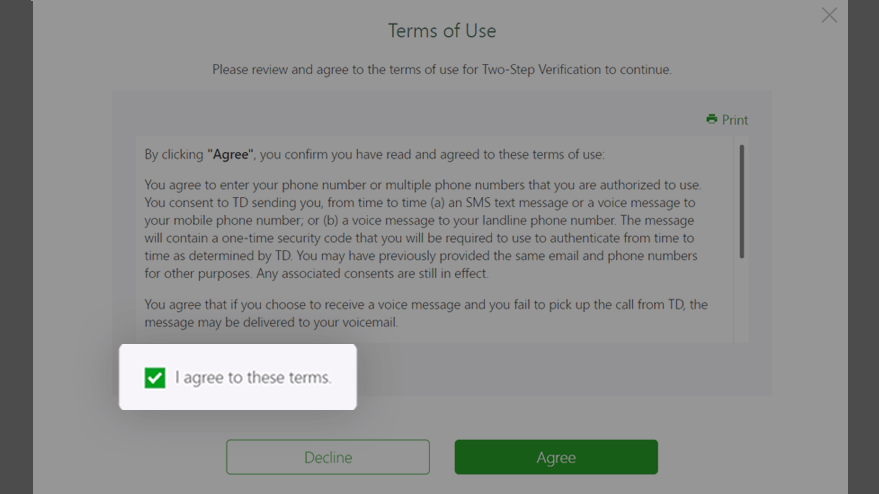Click dark backdrop right of the dialog

coord(863,247)
